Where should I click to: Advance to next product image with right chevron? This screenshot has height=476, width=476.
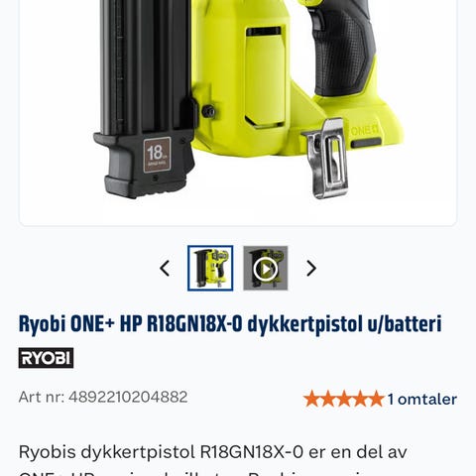(311, 268)
